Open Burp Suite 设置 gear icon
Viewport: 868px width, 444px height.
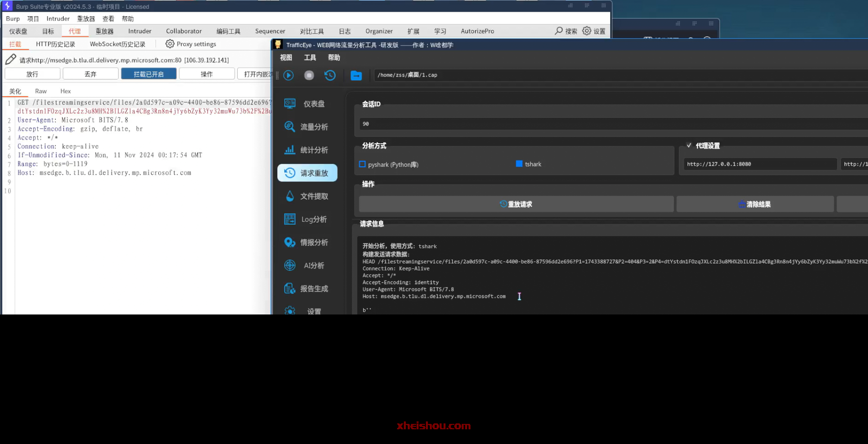click(x=587, y=30)
